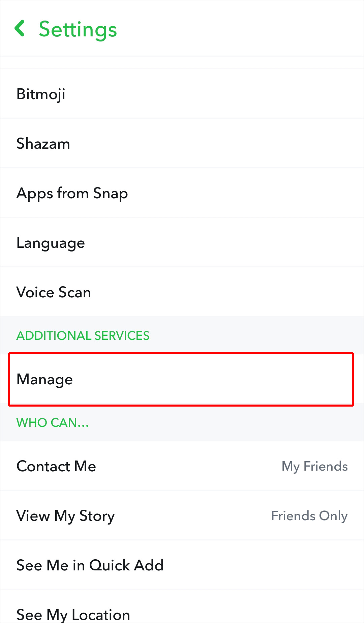Viewport: 364px width, 623px height.
Task: Open See My Location setting
Action: click(x=73, y=614)
